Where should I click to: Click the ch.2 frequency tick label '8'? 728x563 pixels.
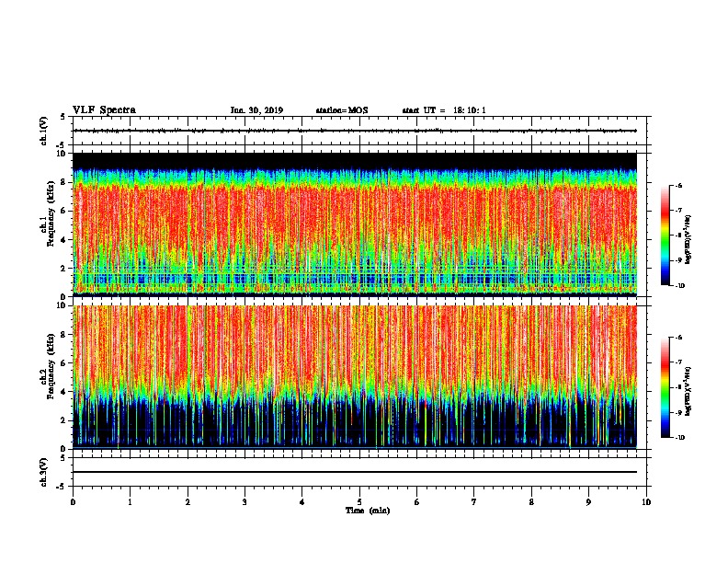point(64,335)
